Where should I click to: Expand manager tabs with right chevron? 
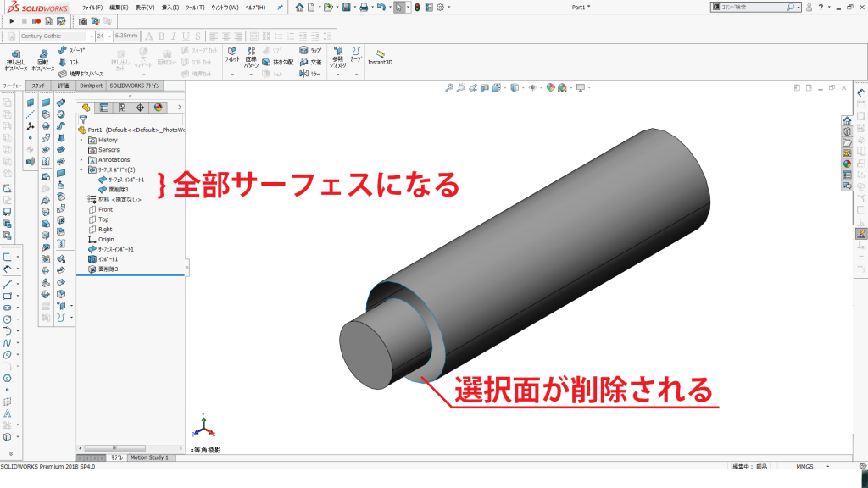tap(180, 108)
